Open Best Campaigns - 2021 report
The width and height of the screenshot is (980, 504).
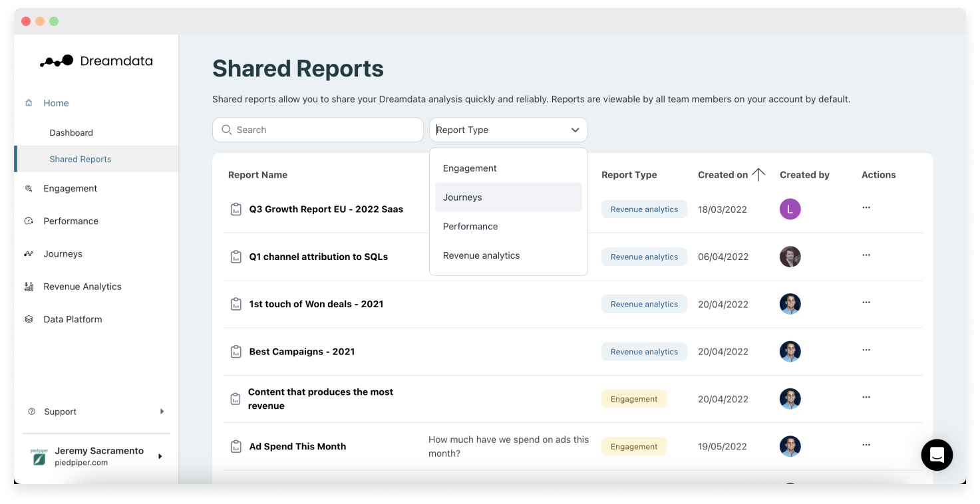pyautogui.click(x=302, y=352)
